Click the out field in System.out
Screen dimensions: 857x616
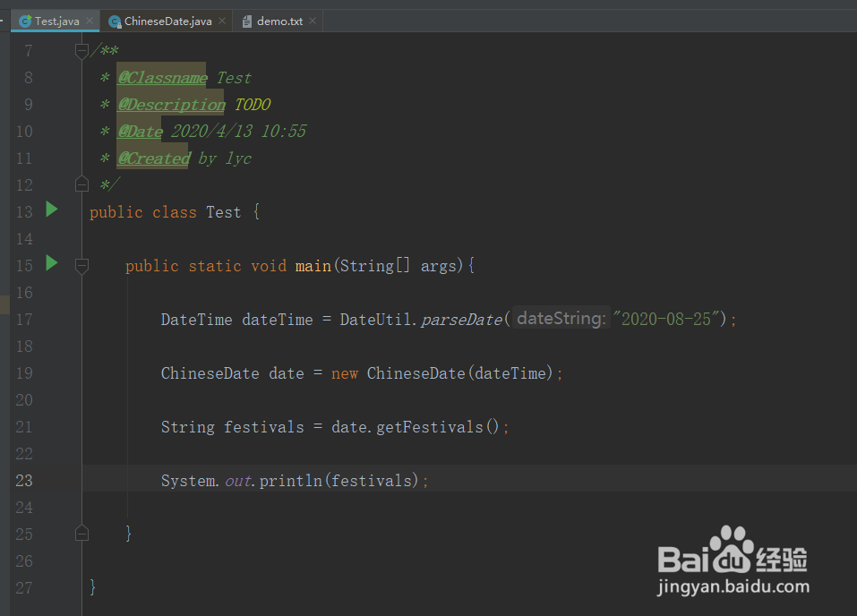[237, 481]
